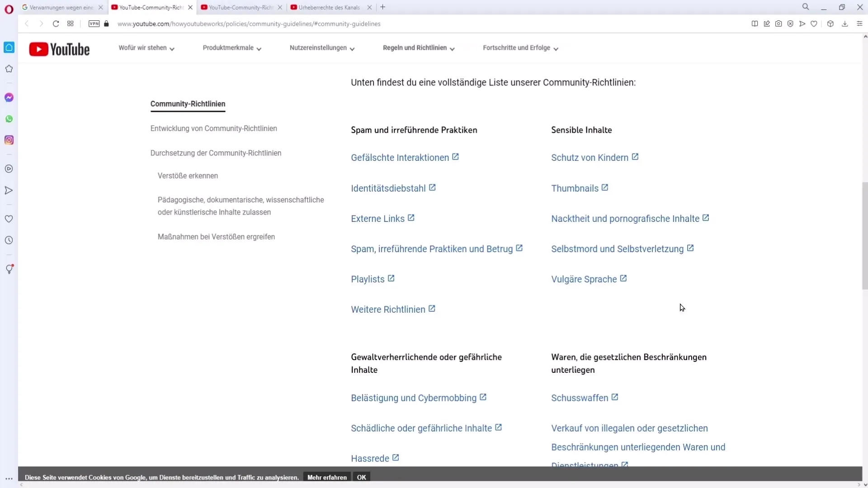Click the browser refresh/reload icon
Image resolution: width=868 pixels, height=488 pixels.
coord(56,24)
